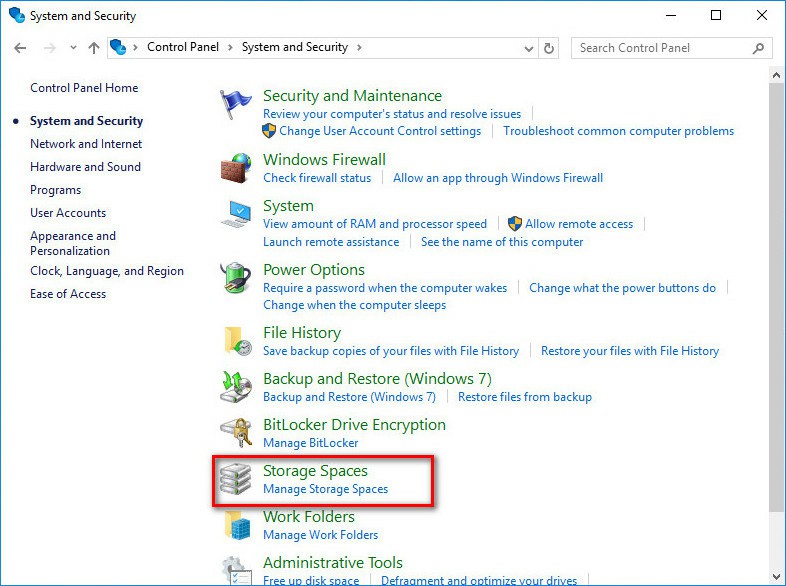Open Power Options heading link
This screenshot has width=786, height=586.
[x=314, y=270]
